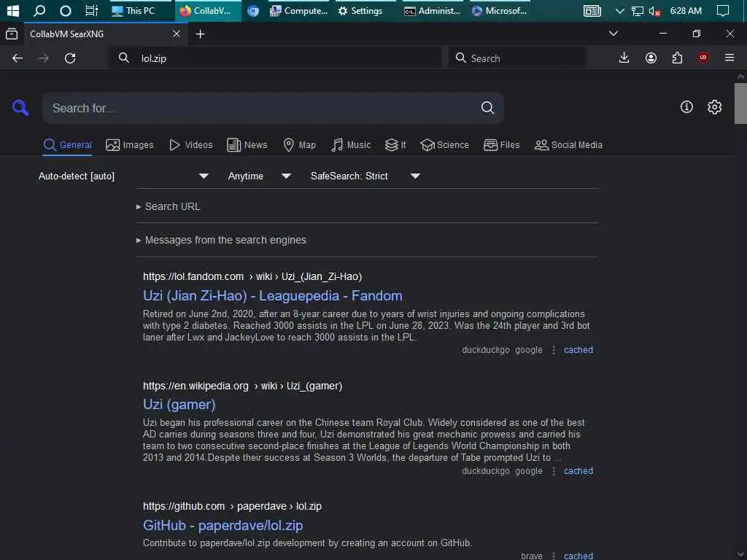Open the Chromium icon in taskbar
Screen dimensions: 747x560
253,10
